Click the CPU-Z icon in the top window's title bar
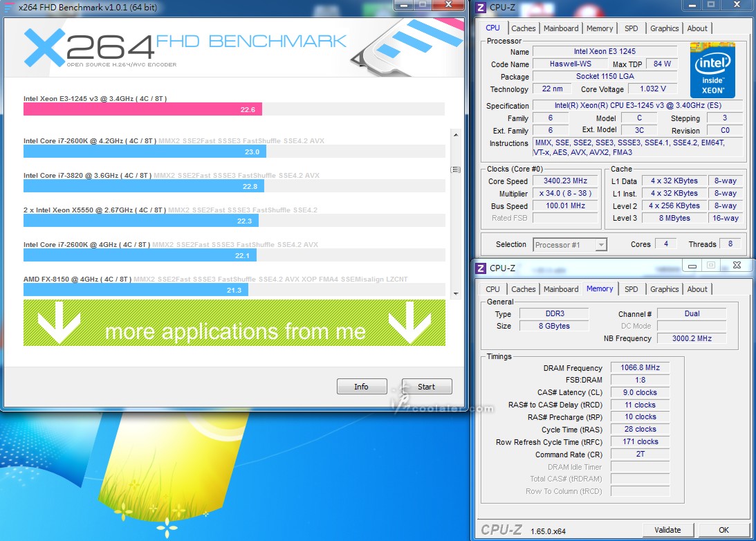Image resolution: width=756 pixels, height=541 pixels. coord(481,7)
